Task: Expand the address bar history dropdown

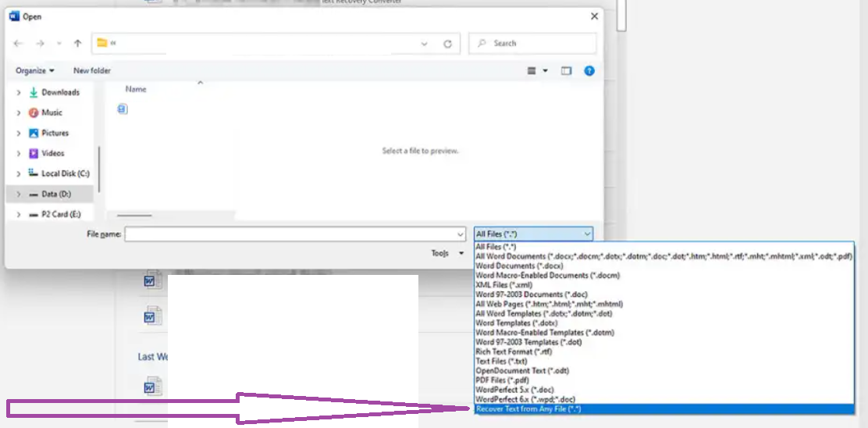Action: click(x=424, y=45)
